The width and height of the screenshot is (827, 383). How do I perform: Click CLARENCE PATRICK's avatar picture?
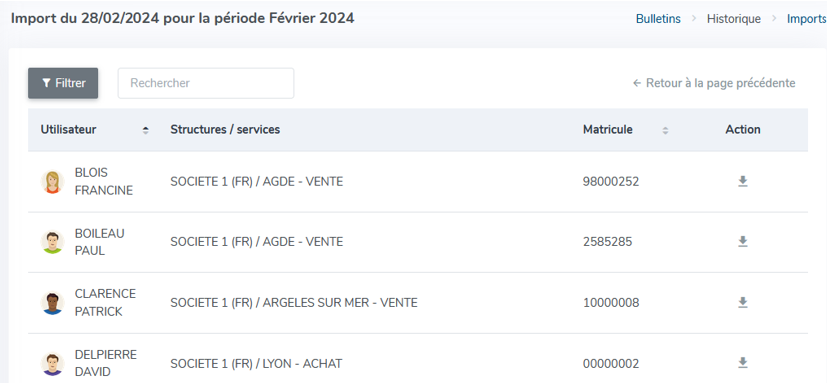(52, 303)
